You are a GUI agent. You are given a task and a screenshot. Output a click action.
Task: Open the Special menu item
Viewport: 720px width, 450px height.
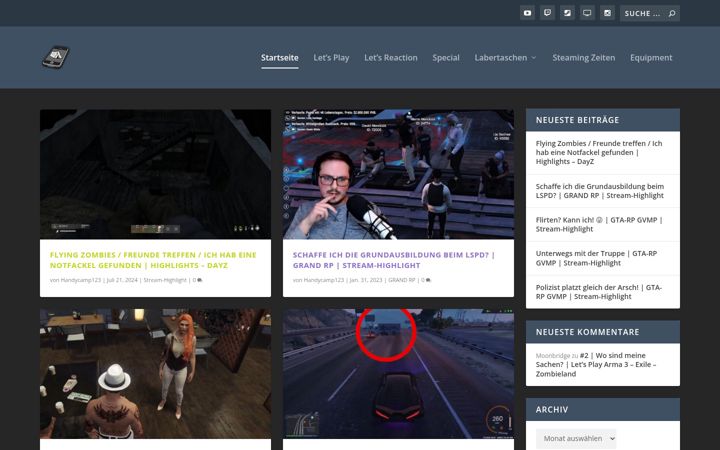[x=445, y=57]
